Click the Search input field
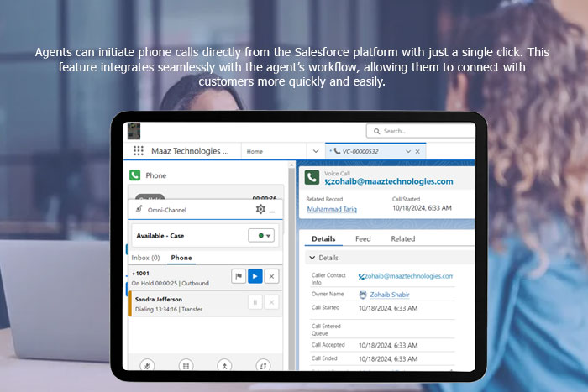 420,131
